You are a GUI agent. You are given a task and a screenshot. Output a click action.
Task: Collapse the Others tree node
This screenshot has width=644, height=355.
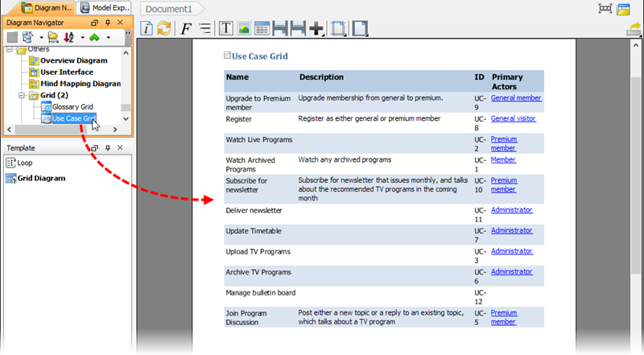click(x=10, y=49)
